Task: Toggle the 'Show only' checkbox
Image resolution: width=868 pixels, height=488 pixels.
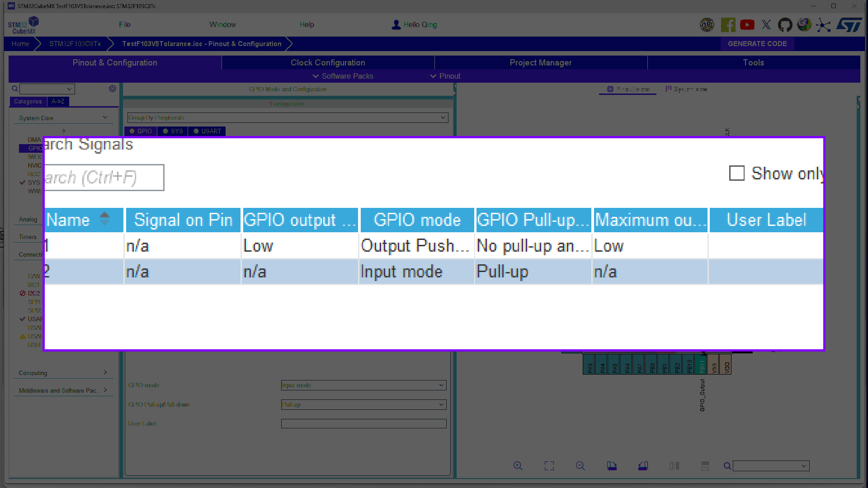Action: (736, 173)
